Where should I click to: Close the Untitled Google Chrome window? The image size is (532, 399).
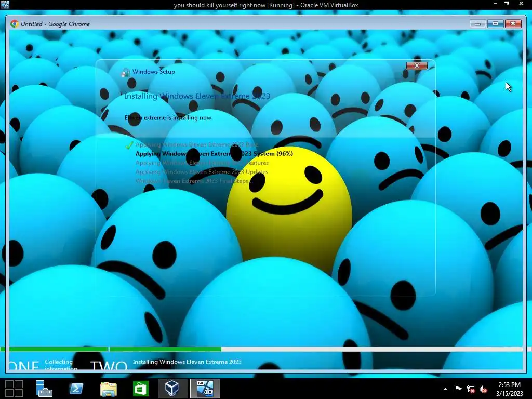513,23
